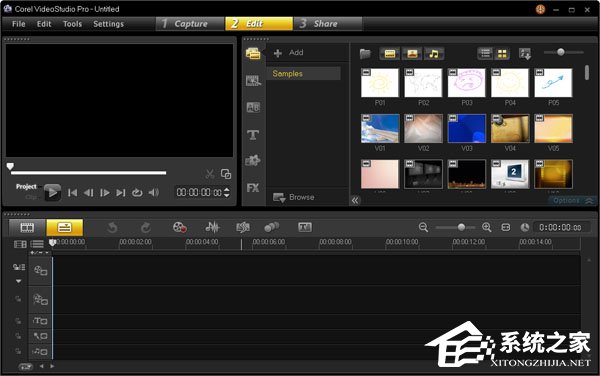
Task: Select the P03 sample thumbnail
Action: click(466, 83)
